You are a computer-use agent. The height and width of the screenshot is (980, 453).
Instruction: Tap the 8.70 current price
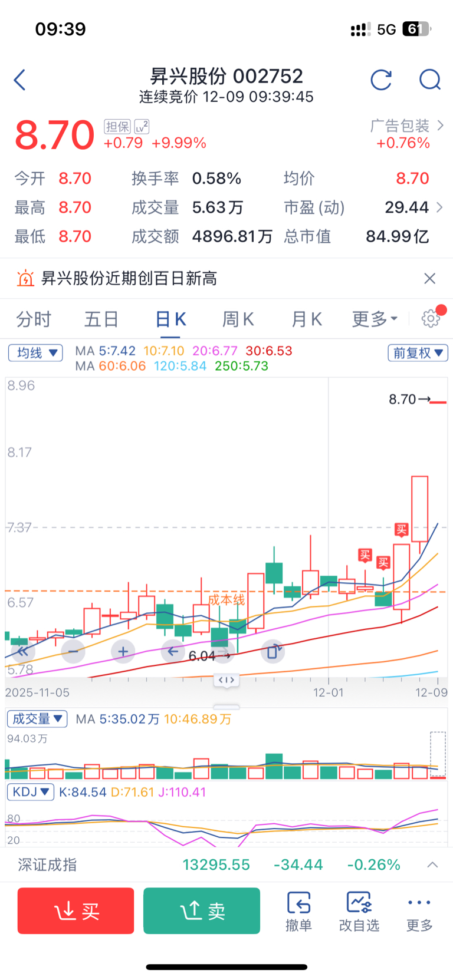(54, 134)
